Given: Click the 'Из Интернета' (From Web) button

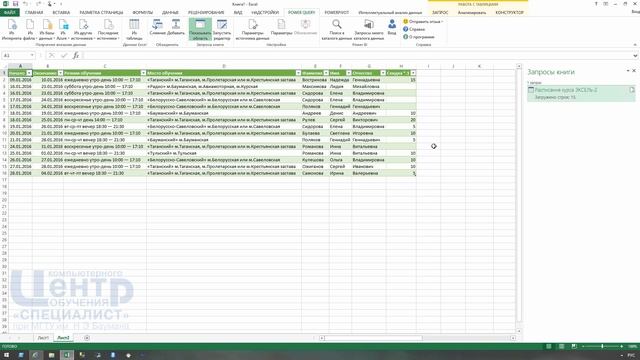Looking at the screenshot, I should point(11,29).
